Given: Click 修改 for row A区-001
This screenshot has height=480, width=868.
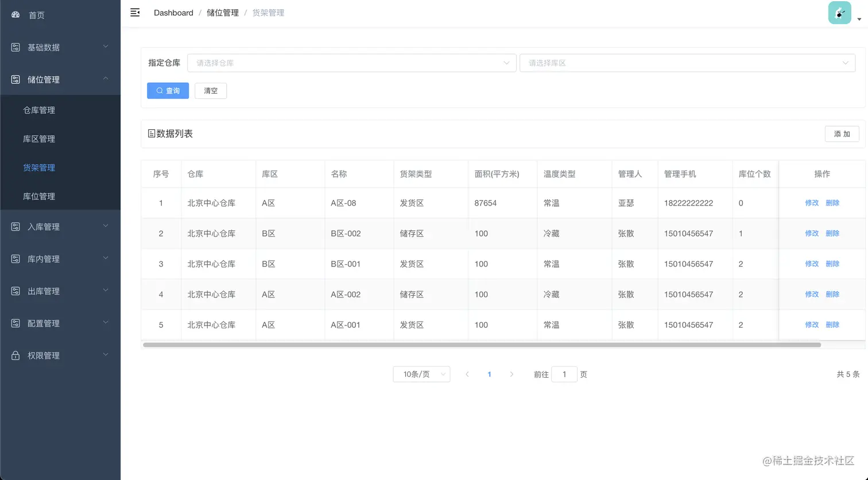Looking at the screenshot, I should tap(812, 324).
